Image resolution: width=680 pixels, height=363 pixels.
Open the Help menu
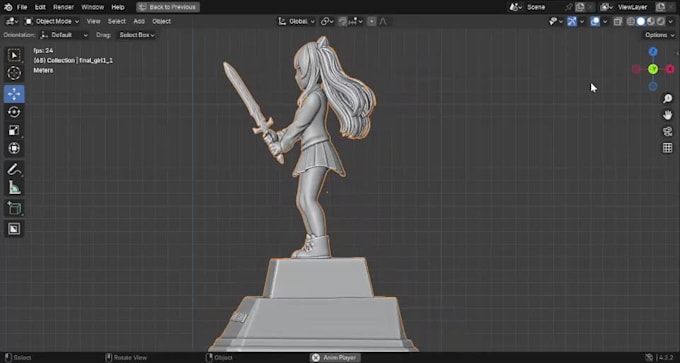pos(118,7)
